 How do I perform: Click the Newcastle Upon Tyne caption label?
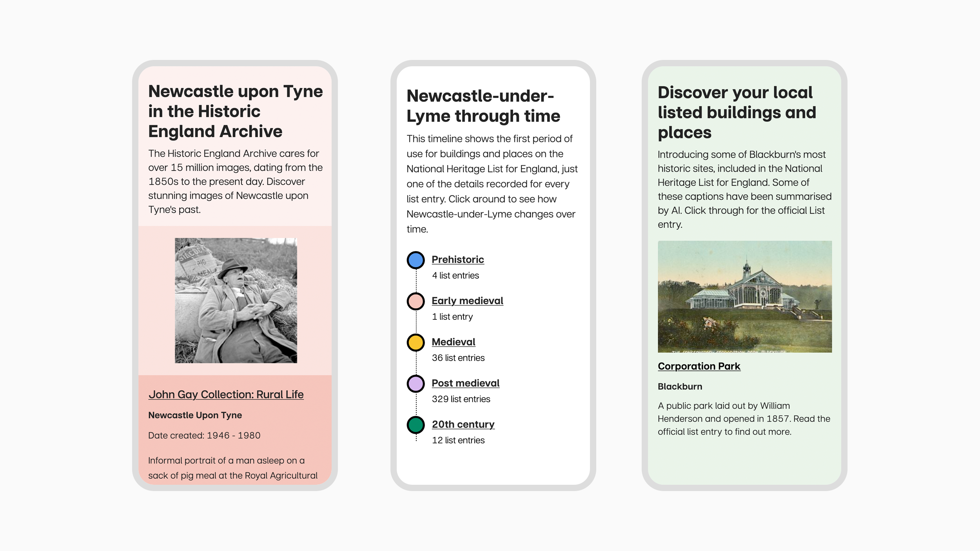(195, 415)
